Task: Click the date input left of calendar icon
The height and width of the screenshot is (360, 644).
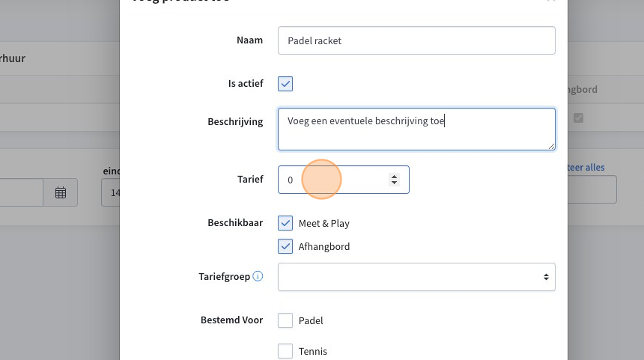Action: [x=22, y=192]
